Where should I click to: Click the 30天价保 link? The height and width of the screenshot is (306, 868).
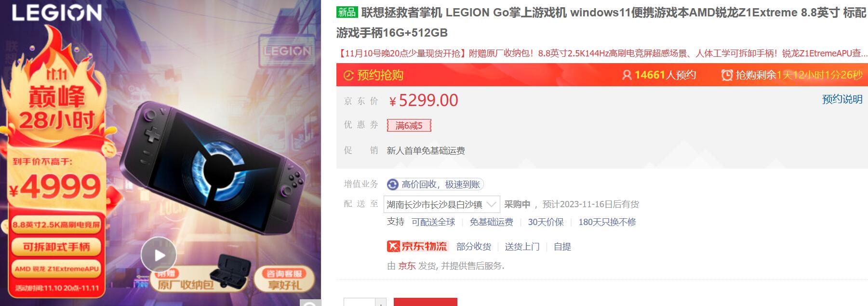[x=546, y=222]
